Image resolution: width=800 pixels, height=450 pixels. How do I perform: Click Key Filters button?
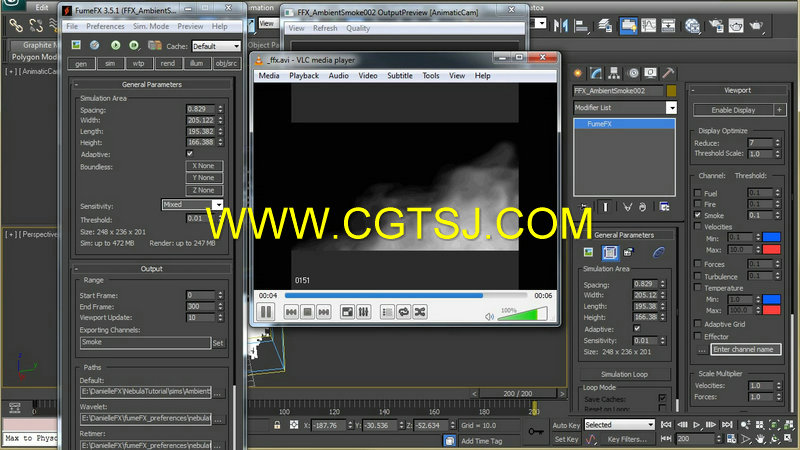point(627,439)
